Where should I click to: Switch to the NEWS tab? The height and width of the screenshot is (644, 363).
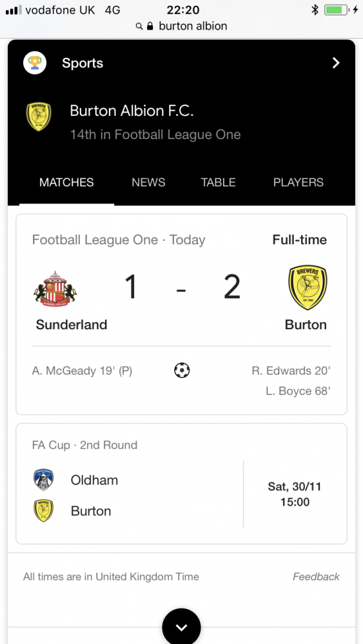tap(148, 182)
